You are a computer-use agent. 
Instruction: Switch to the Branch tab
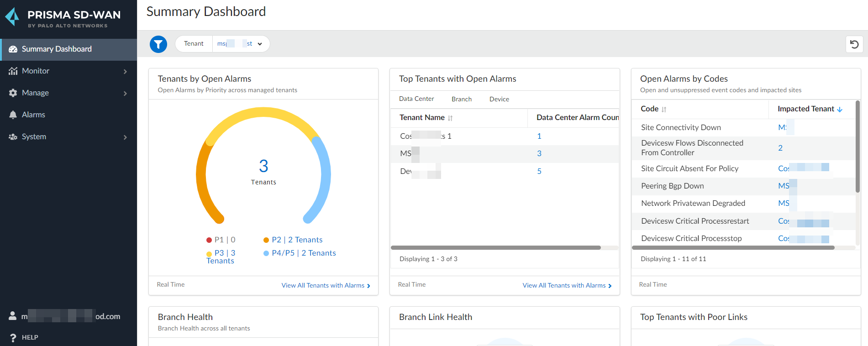(461, 99)
